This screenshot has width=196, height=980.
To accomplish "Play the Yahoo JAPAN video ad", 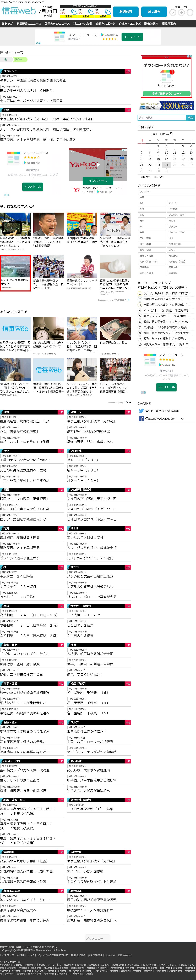I will (x=98, y=165).
